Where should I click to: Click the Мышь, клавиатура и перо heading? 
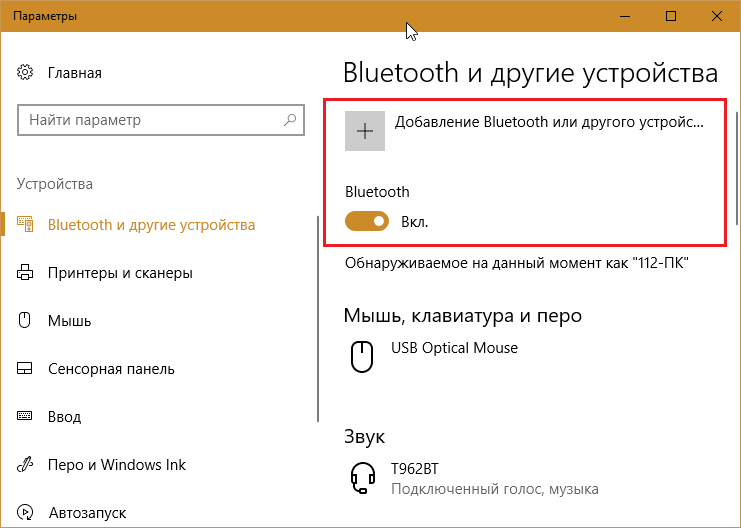463,315
